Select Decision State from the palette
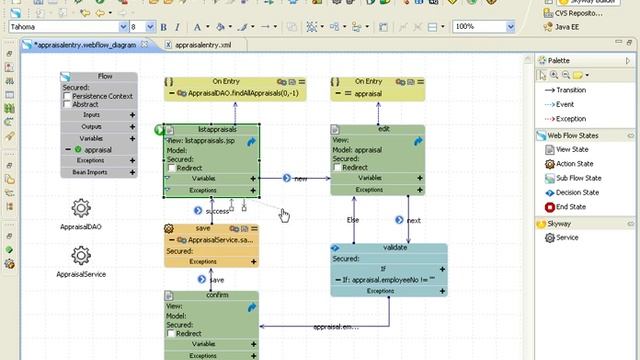The height and width of the screenshot is (360, 640). click(572, 192)
